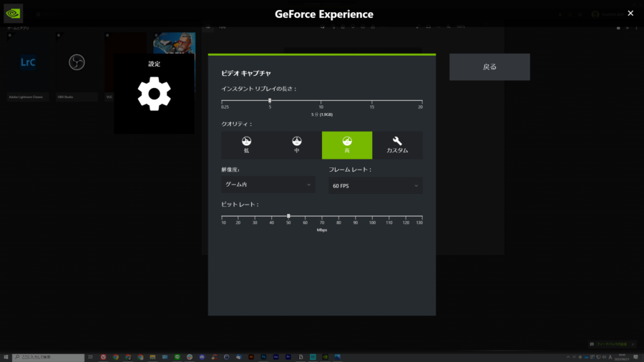Viewport: 644px width, 362px height.
Task: Open Adobe Photoshop from taskbar
Action: pos(263,357)
